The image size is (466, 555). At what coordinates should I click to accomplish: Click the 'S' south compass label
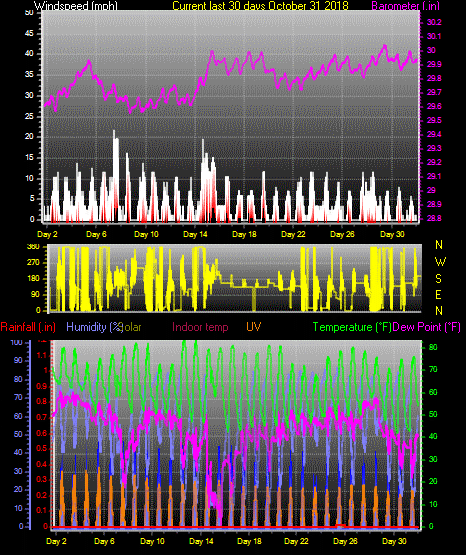click(x=438, y=279)
